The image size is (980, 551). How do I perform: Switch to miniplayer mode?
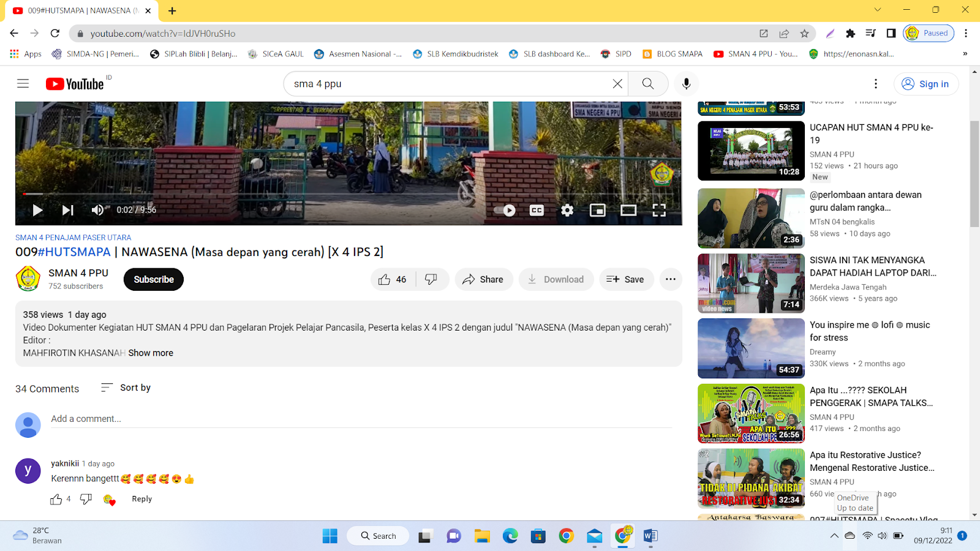[x=597, y=210]
